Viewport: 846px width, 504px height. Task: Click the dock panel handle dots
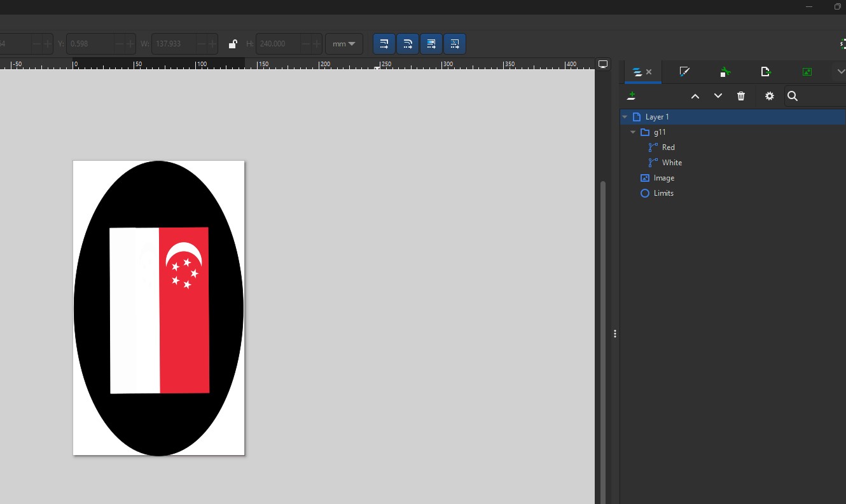coord(615,334)
